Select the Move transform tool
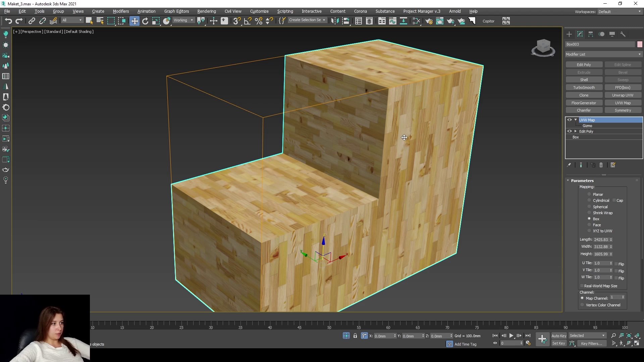The width and height of the screenshot is (644, 362). click(x=134, y=21)
